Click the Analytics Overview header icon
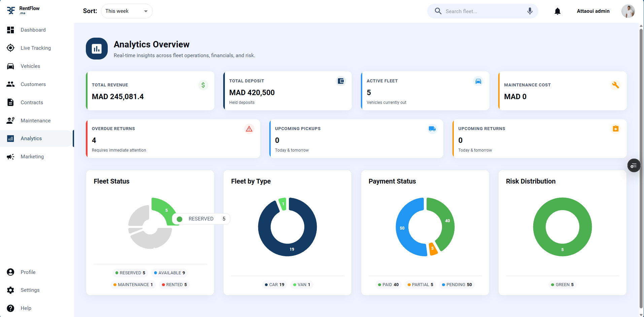Image resolution: width=644 pixels, height=317 pixels. pos(97,49)
